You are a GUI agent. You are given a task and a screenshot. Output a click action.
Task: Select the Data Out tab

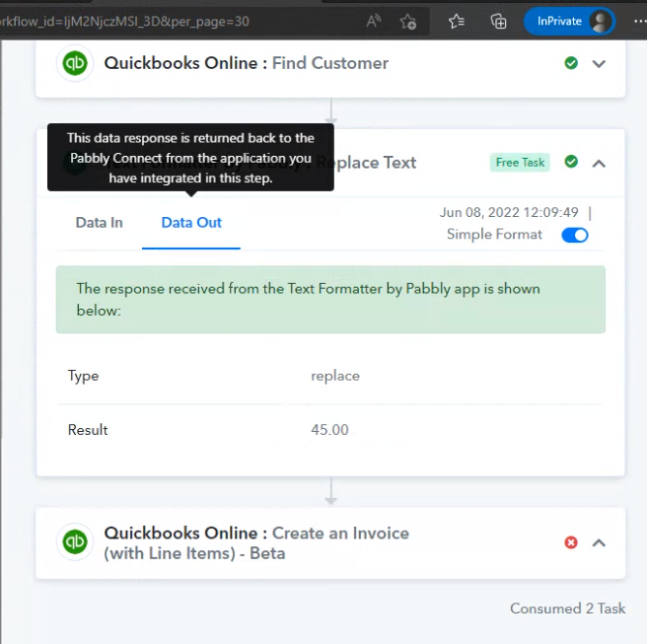click(x=191, y=222)
